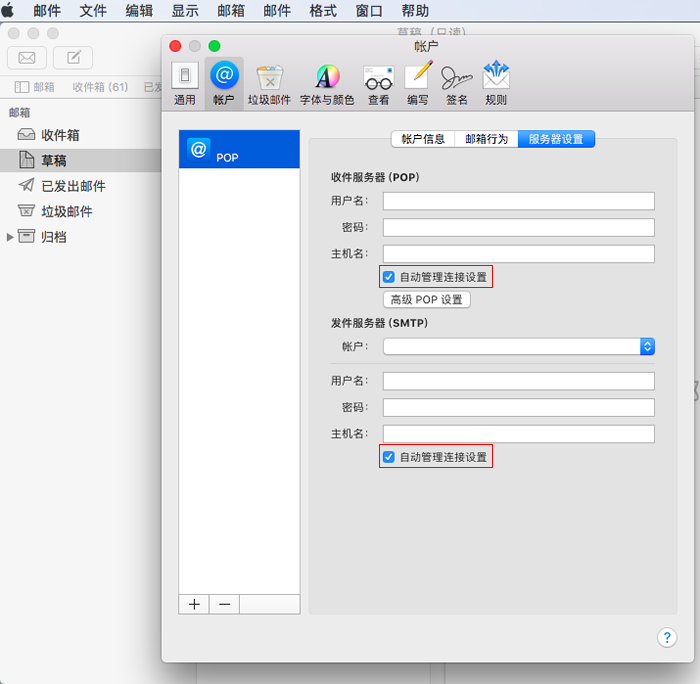Click the Get Mail envelope toolbar icon

(27, 58)
